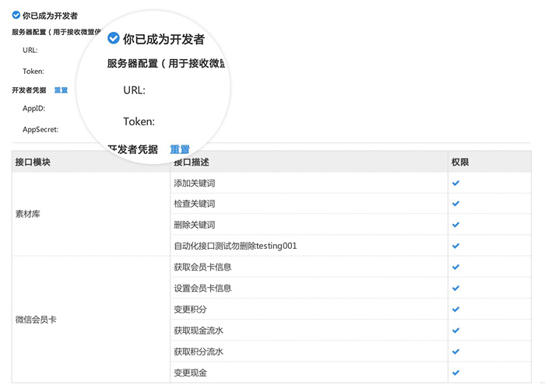This screenshot has height=392, width=545.
Task: Click the permission checkmark for 添加关键词
Action: point(456,183)
